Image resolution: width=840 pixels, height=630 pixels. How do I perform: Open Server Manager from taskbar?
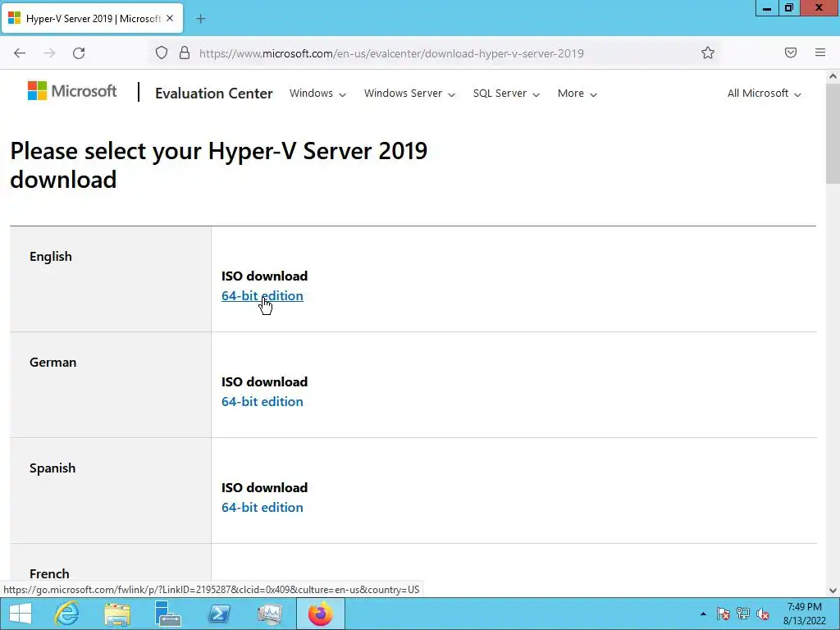167,614
